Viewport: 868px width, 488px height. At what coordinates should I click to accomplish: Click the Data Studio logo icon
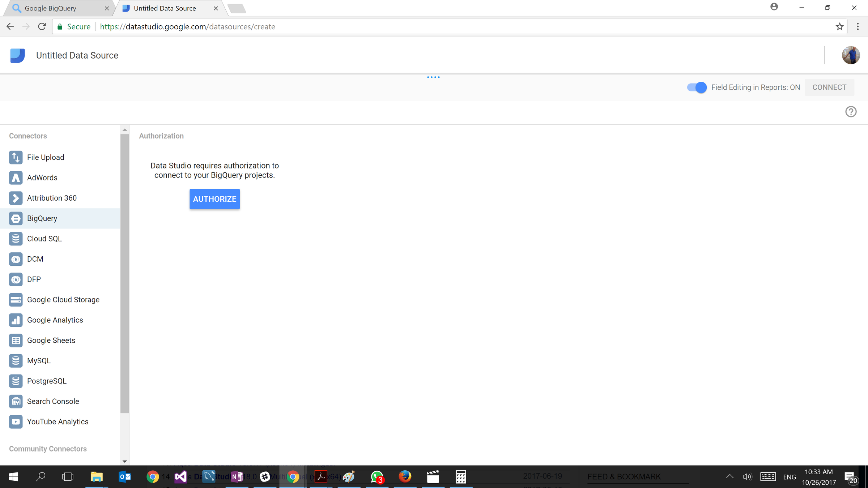point(17,55)
